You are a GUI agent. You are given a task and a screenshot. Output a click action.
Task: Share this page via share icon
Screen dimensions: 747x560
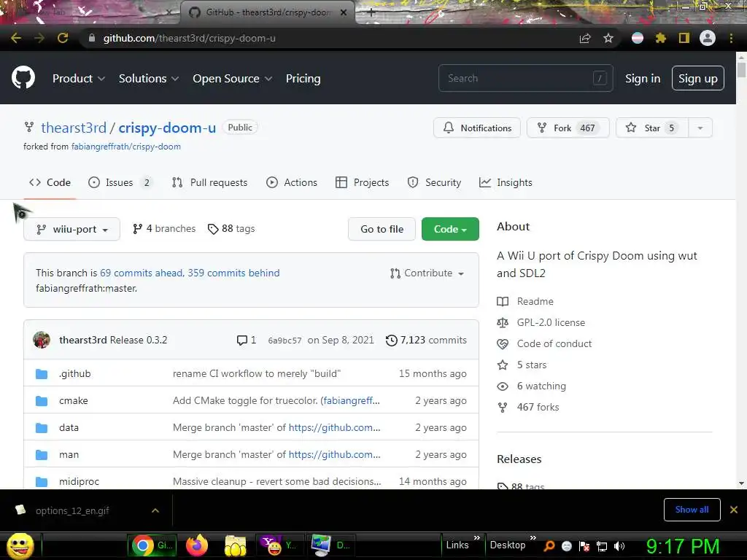coord(585,38)
